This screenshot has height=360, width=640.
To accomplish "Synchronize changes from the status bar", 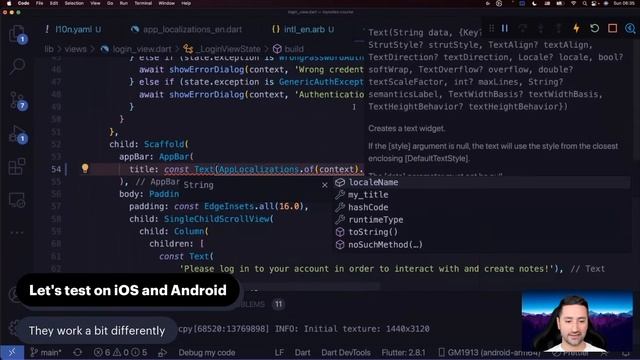I will 78,352.
